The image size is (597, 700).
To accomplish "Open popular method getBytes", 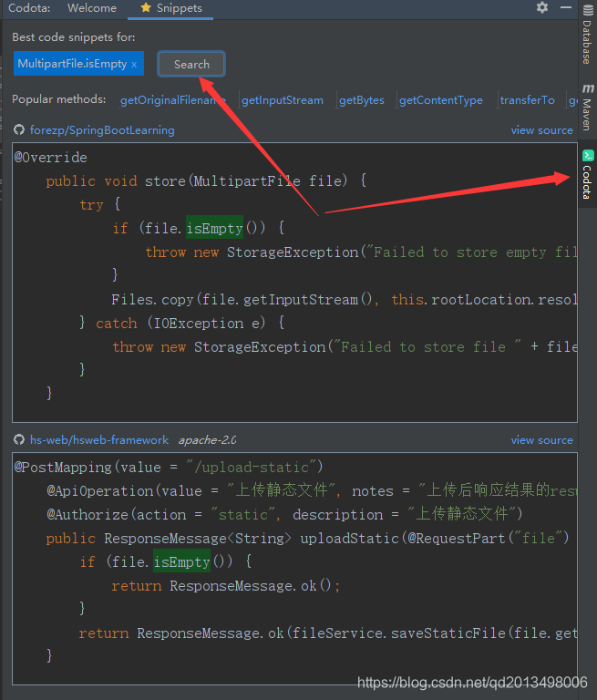I will click(x=362, y=100).
